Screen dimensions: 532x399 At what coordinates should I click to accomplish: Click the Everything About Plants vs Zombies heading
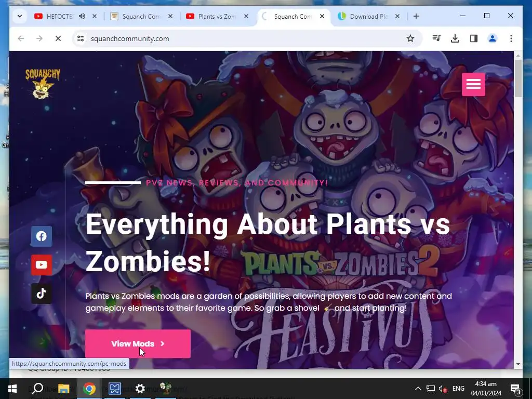[268, 243]
